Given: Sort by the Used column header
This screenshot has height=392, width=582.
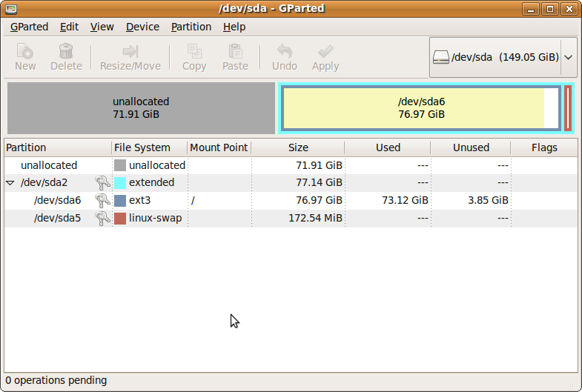Looking at the screenshot, I should (x=388, y=147).
